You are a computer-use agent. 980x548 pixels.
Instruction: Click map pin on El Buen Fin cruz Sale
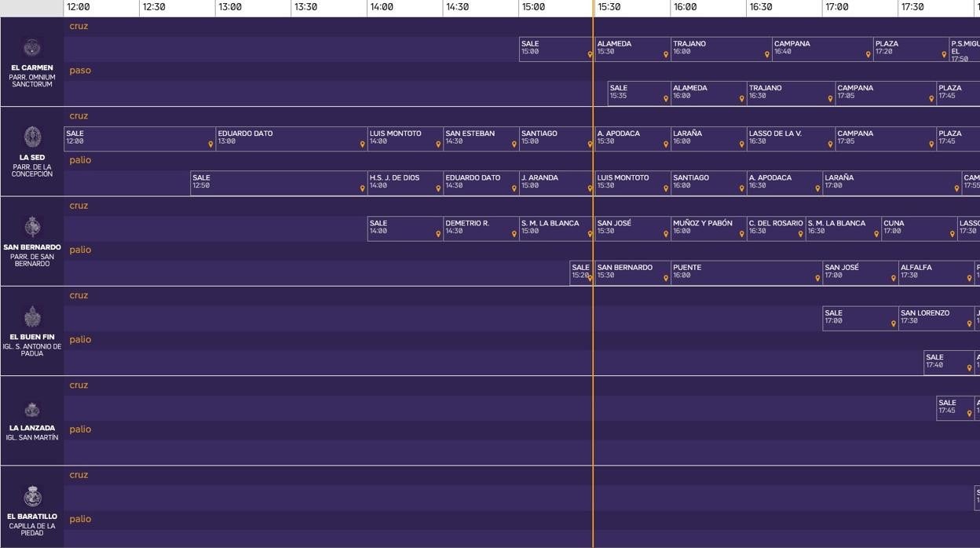pyautogui.click(x=893, y=323)
